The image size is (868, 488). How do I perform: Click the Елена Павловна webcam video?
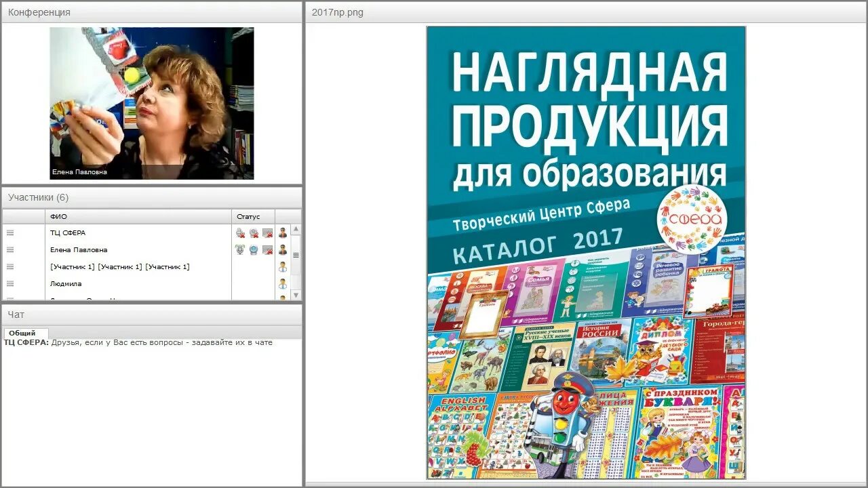tap(152, 103)
